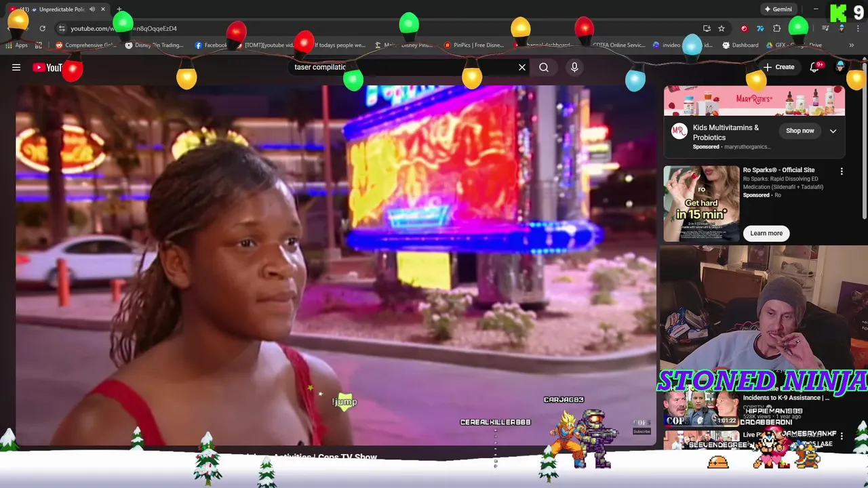Click the Shop now button

(x=800, y=131)
